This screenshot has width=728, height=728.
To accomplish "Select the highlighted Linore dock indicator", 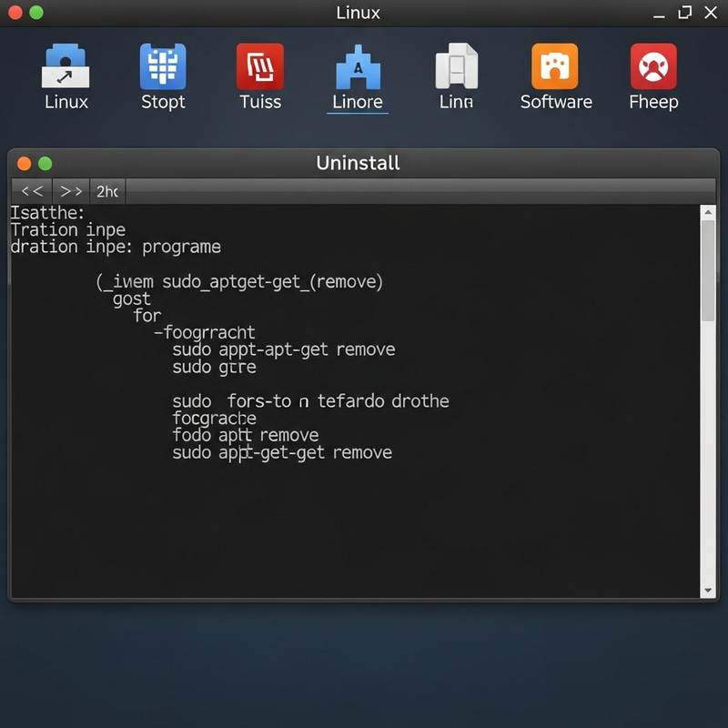I will click(357, 112).
